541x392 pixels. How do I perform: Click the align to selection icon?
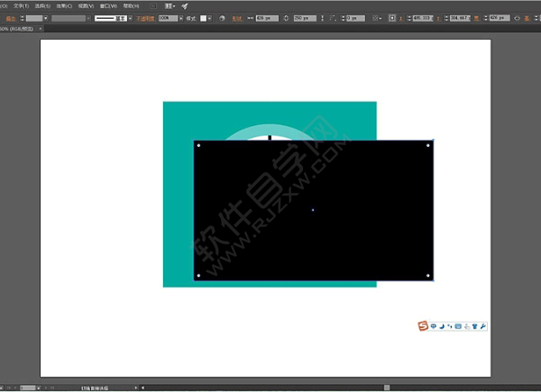click(376, 18)
